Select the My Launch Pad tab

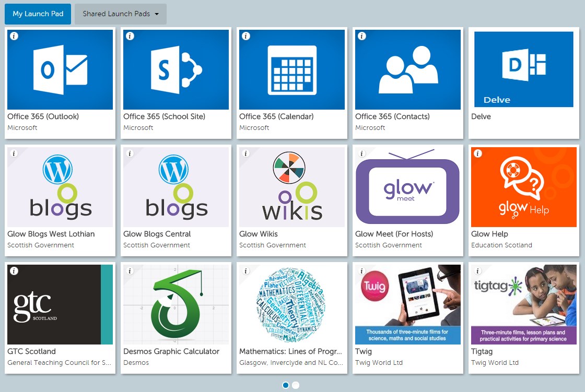pyautogui.click(x=38, y=14)
